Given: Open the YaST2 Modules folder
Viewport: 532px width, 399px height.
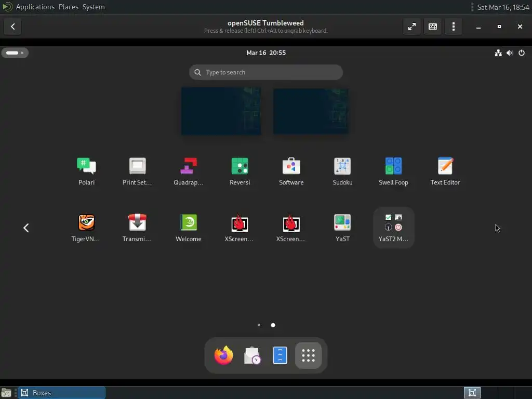Looking at the screenshot, I should [x=394, y=228].
